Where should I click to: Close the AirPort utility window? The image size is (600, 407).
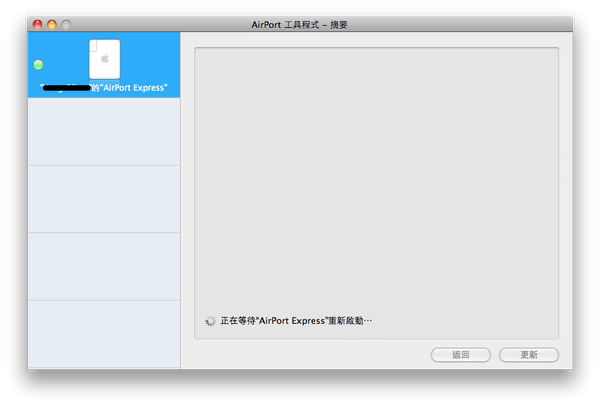point(38,24)
